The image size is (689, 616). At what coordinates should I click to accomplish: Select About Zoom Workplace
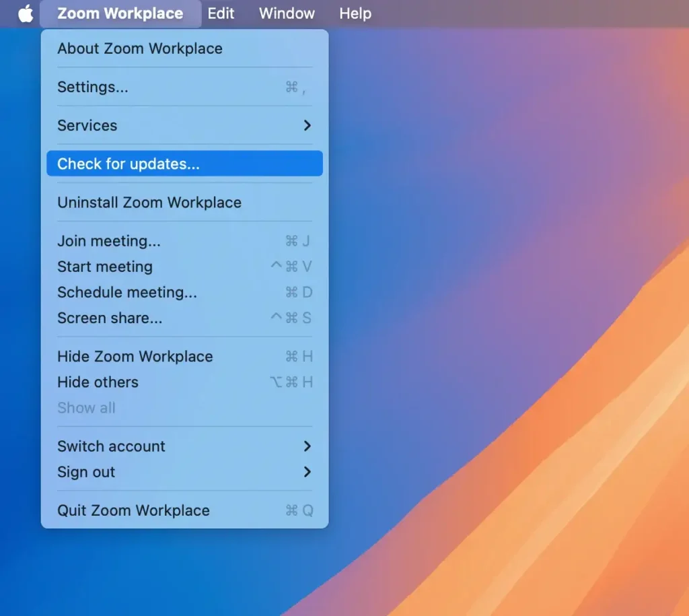click(184, 48)
